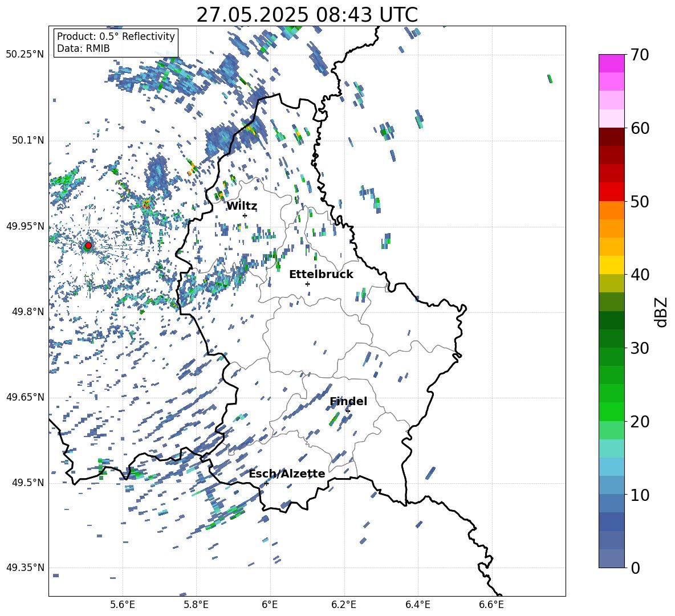This screenshot has height=616, width=675.
Task: Click the colorbar tick value 10
Action: [639, 495]
